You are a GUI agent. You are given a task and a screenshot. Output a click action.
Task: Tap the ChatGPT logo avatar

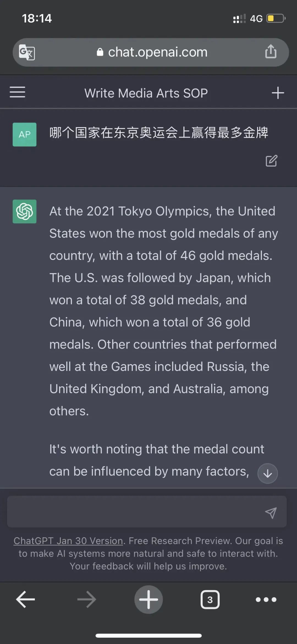(x=24, y=211)
